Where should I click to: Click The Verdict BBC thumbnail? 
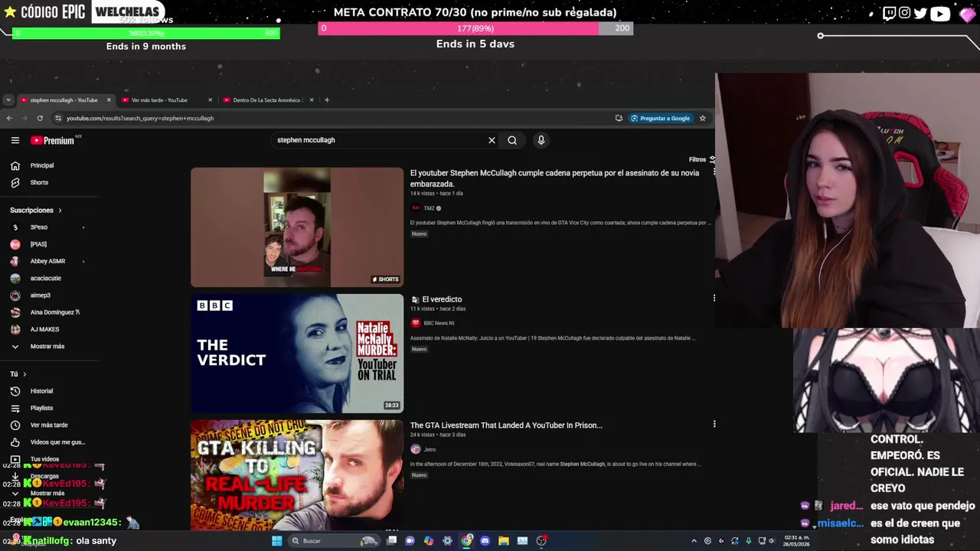[x=297, y=354]
